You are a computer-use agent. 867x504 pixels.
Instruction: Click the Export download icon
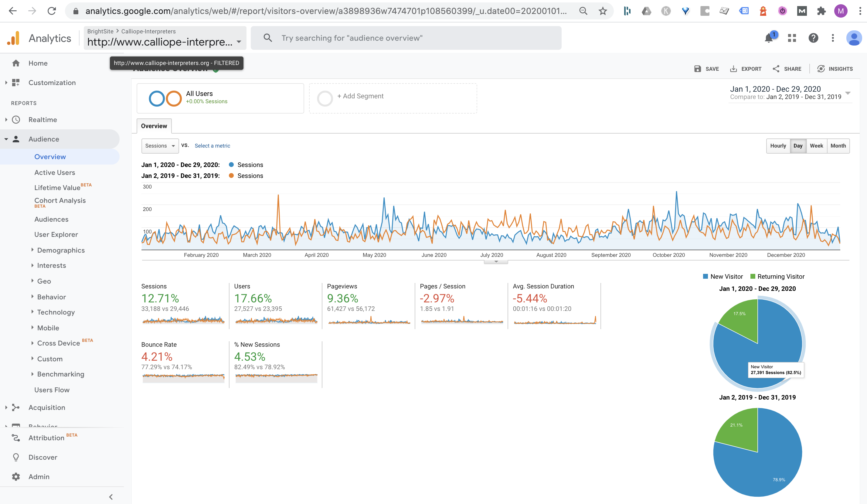point(733,68)
